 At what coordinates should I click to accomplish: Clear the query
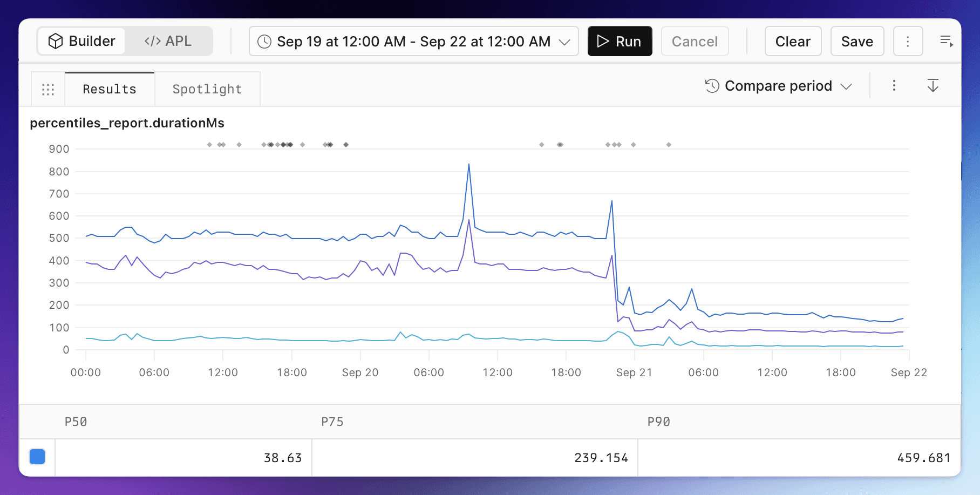(793, 41)
